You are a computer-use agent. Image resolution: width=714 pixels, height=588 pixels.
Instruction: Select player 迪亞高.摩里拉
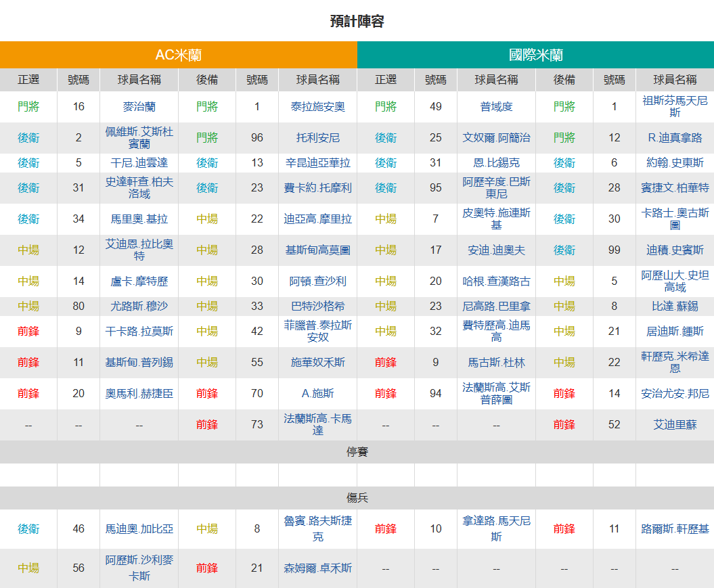click(x=318, y=219)
